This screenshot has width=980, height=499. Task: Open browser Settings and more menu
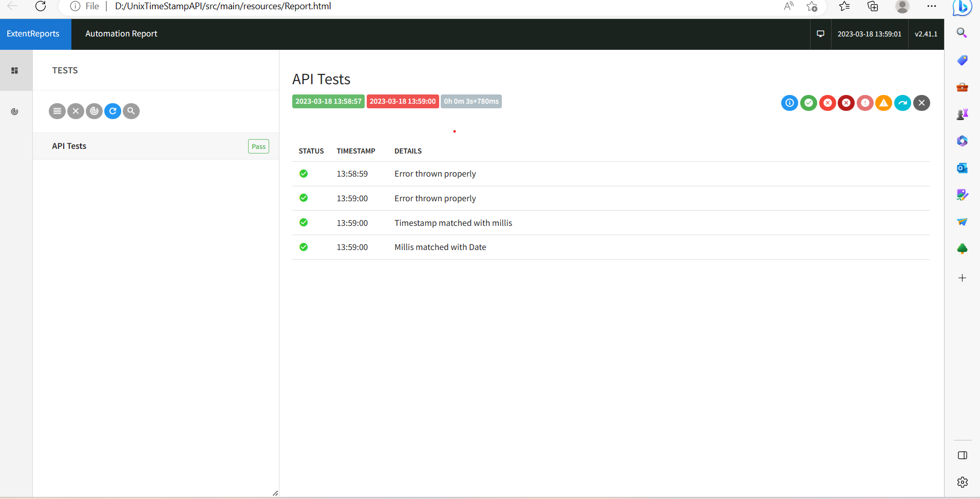(932, 6)
